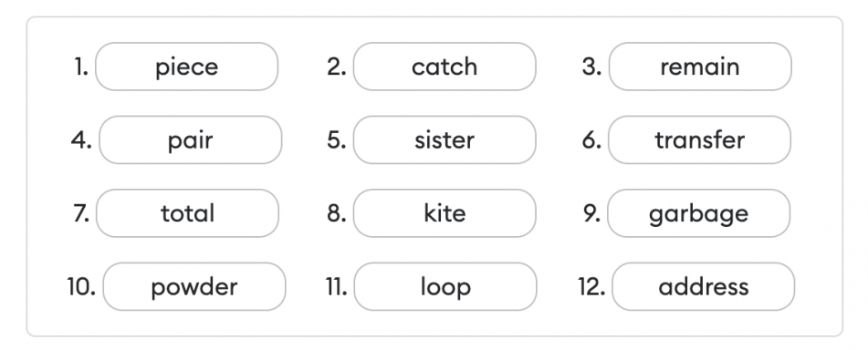868x350 pixels.
Task: Click the number 12 label
Action: point(591,287)
